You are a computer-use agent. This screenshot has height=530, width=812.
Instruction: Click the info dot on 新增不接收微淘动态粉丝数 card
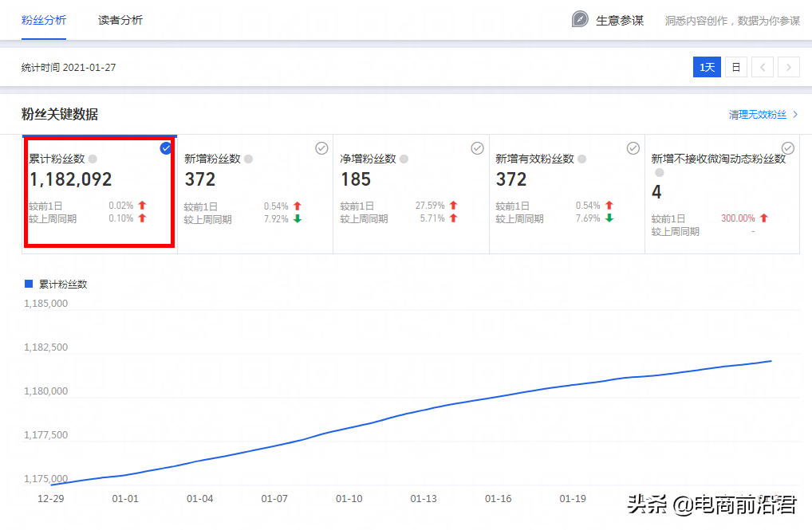(x=659, y=174)
